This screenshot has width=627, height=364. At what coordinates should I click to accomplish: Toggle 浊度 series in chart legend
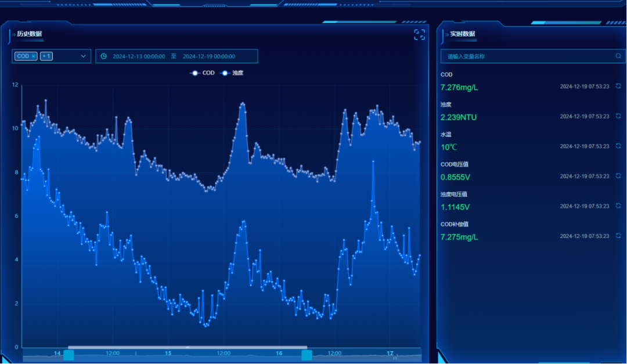232,73
